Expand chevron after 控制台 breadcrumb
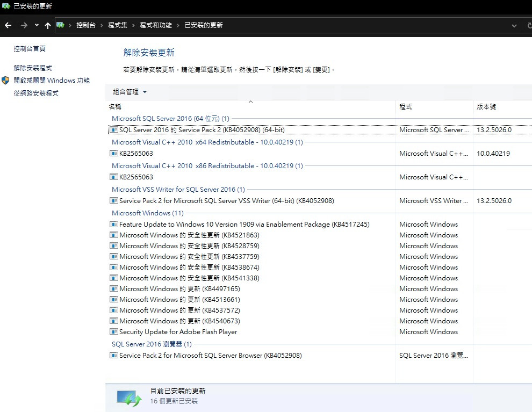The height and width of the screenshot is (412, 532). [x=102, y=25]
